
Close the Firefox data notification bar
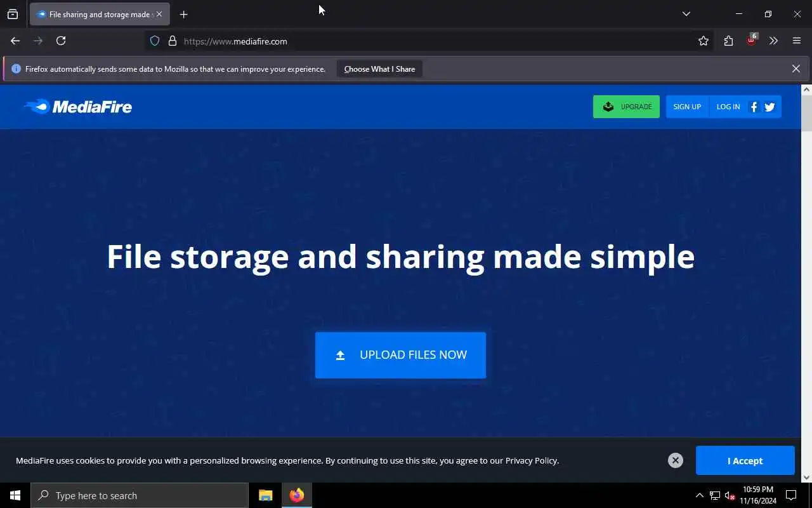click(796, 69)
